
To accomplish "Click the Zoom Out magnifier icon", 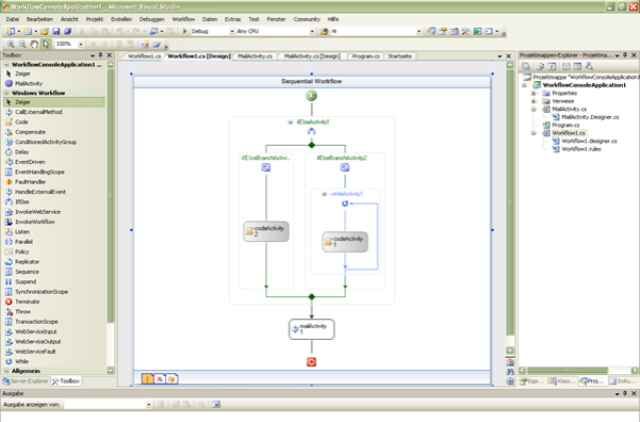I will [22, 44].
